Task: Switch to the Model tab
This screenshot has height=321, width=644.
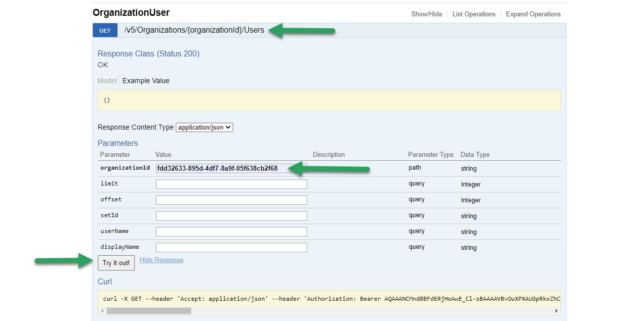Action: click(x=107, y=81)
